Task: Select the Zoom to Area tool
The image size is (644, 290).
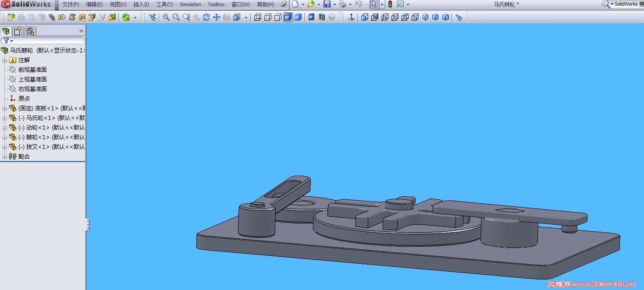Action: tap(176, 17)
